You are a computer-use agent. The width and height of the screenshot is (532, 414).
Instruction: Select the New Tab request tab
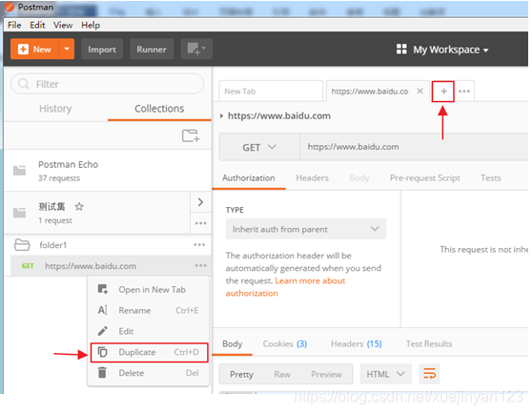click(271, 91)
